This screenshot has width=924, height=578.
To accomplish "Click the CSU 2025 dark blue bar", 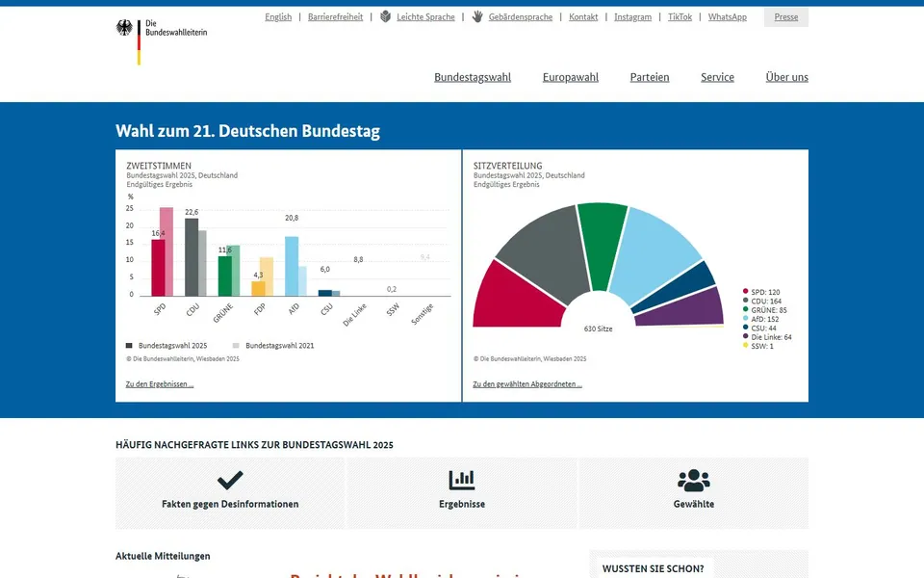I will coord(325,293).
